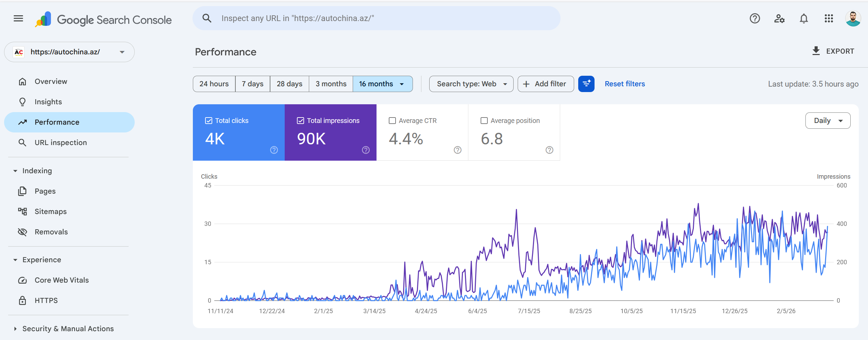Open the Google apps grid
The height and width of the screenshot is (340, 868).
click(829, 18)
